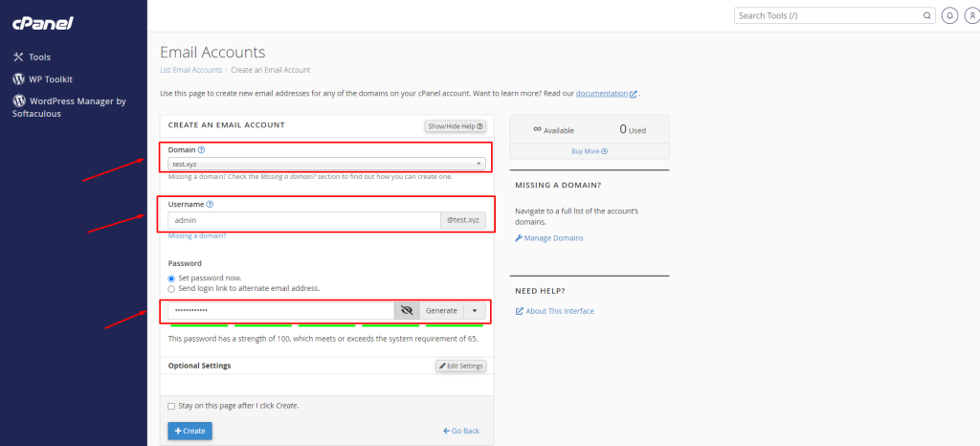Click the Tools wrench icon in sidebar

click(18, 57)
